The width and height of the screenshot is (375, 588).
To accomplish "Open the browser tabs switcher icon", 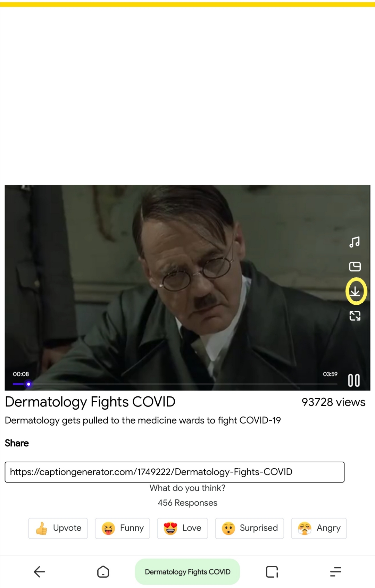I will (272, 572).
